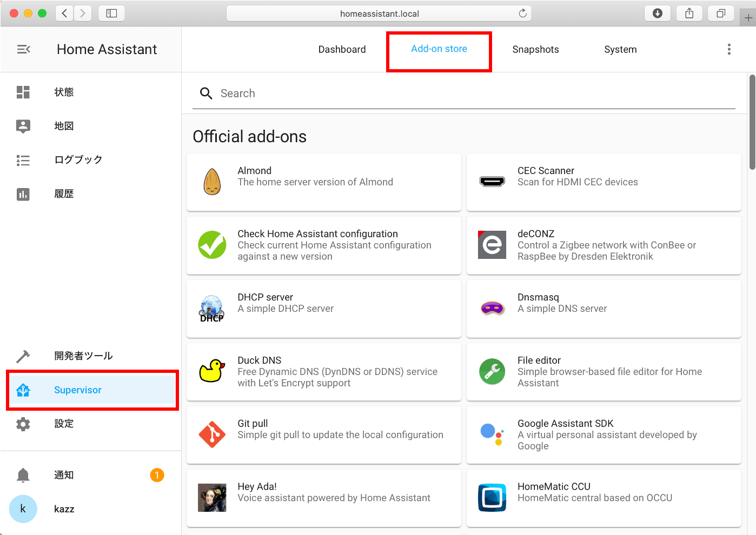Click the CEC Scanner HDMI icon
This screenshot has width=756, height=535.
pos(492,182)
